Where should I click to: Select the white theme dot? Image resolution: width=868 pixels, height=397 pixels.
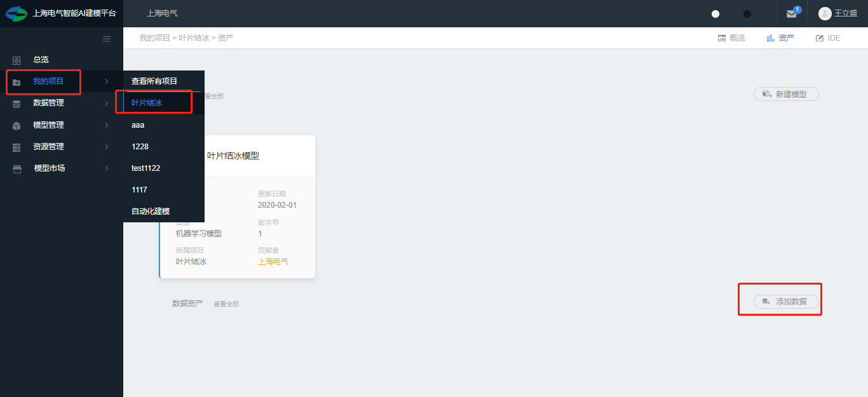[x=715, y=14]
